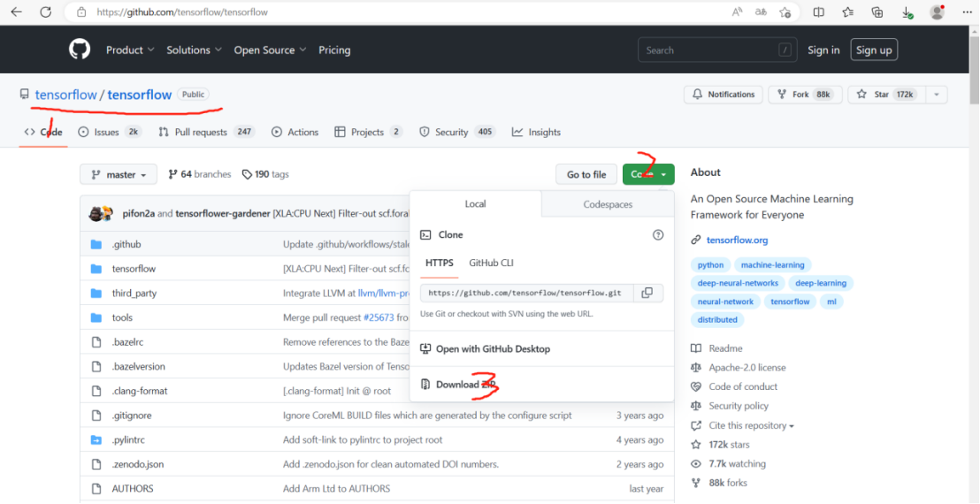980x504 pixels.
Task: Select the Local tab in Code popup
Action: tap(476, 203)
